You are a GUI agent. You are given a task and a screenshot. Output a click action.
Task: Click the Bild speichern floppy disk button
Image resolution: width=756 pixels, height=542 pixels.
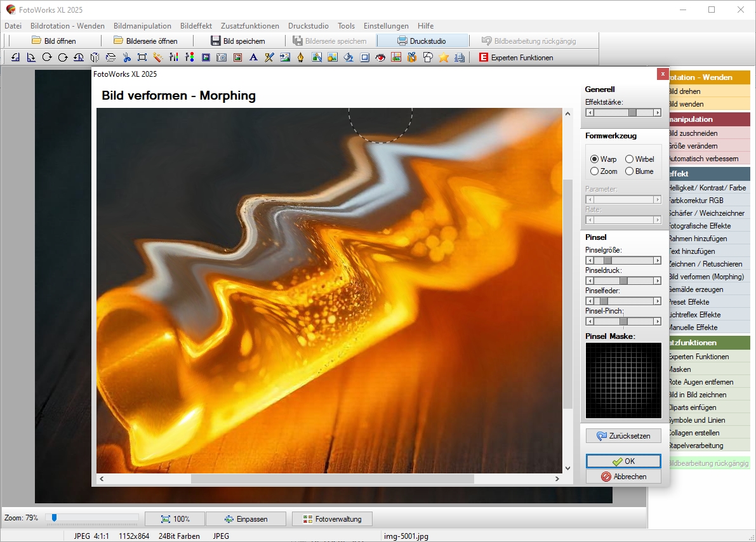(x=237, y=41)
